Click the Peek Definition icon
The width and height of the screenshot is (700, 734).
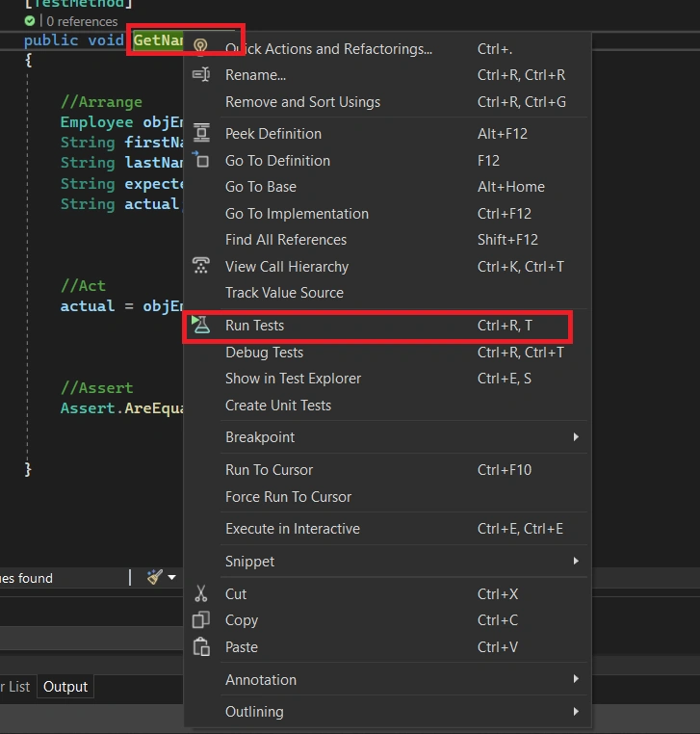(201, 134)
